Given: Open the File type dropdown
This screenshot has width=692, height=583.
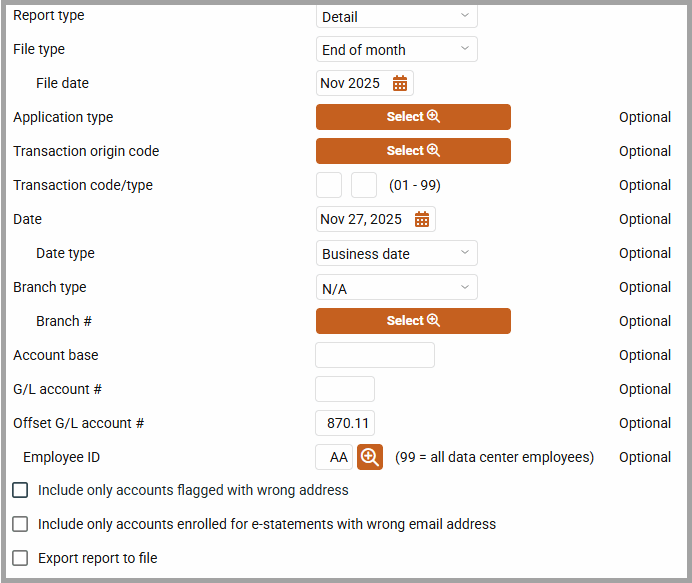Looking at the screenshot, I should tap(397, 50).
